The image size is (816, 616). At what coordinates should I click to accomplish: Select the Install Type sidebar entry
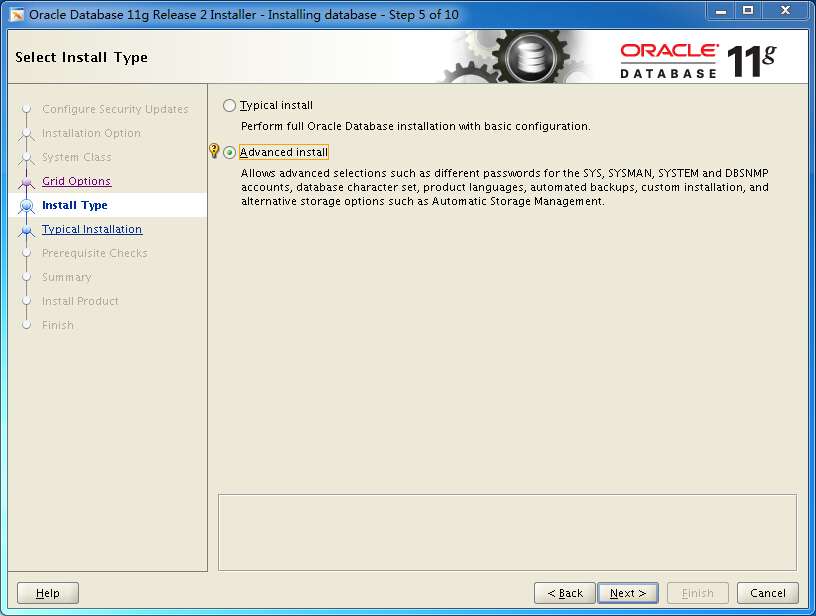click(x=72, y=205)
